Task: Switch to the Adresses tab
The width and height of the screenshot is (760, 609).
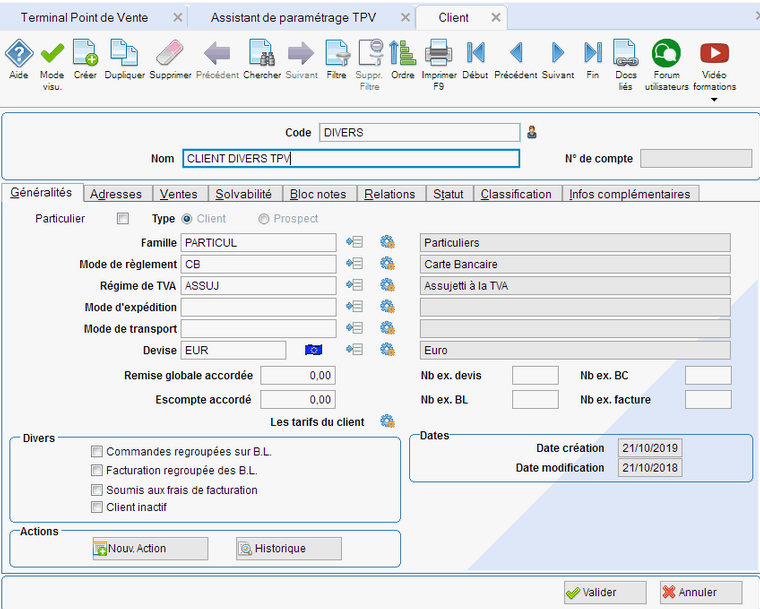Action: tap(116, 194)
